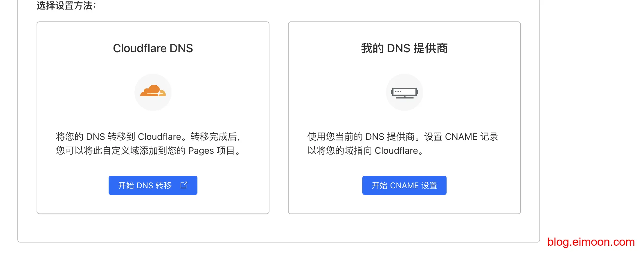This screenshot has width=644, height=257.
Task: Click the DNS transfer description paragraph
Action: coord(149,144)
